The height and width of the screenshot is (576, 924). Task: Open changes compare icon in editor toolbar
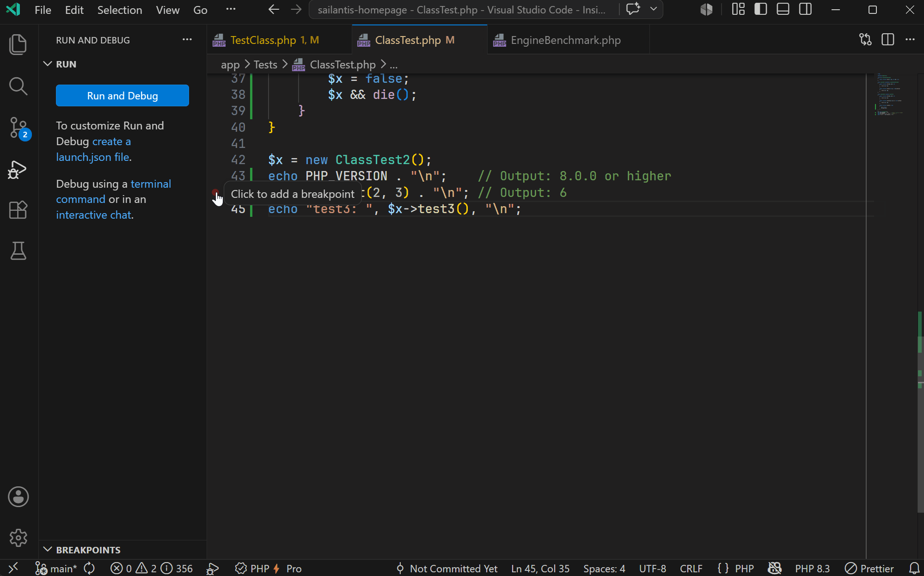pyautogui.click(x=865, y=40)
